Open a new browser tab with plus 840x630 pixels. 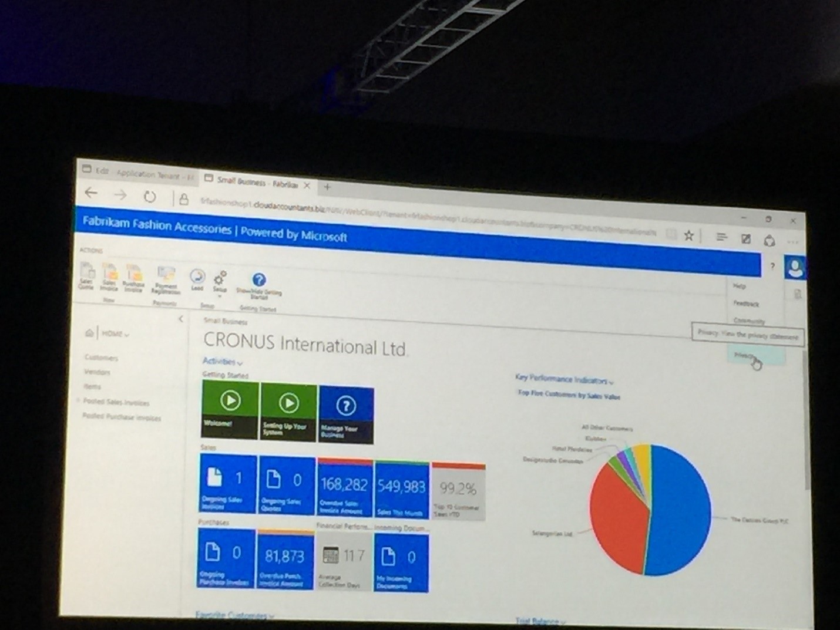(x=327, y=187)
